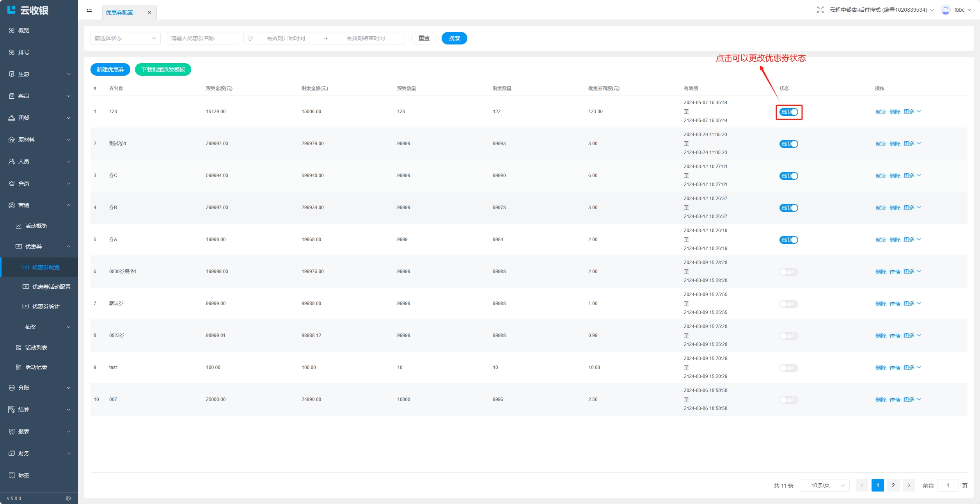The height and width of the screenshot is (504, 980).
Task: Click the sidebar collapse hamburger icon
Action: point(89,10)
